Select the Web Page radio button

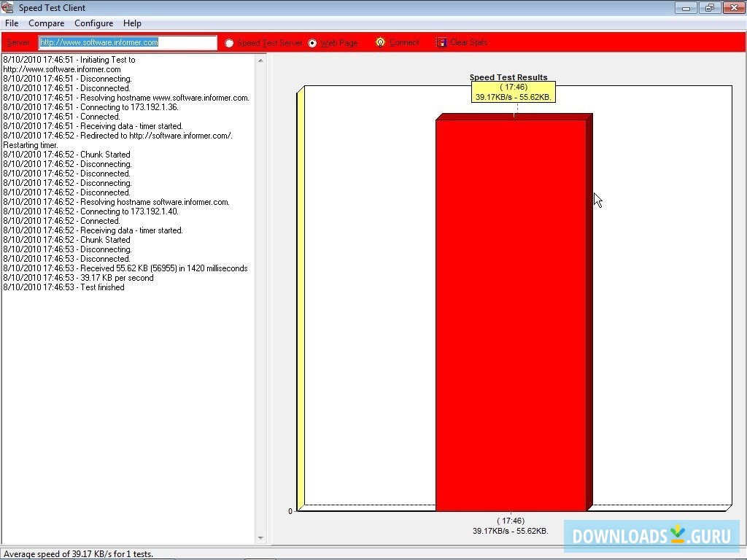(x=313, y=42)
